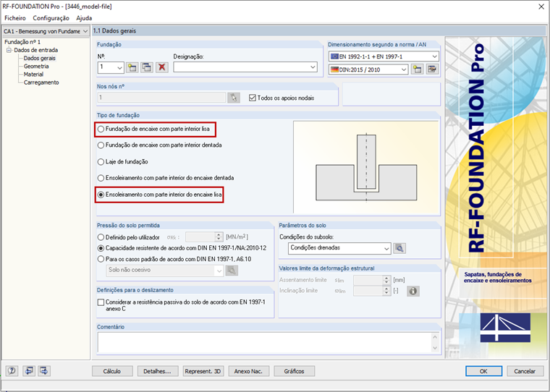The width and height of the screenshot is (550, 392).
Task: Edit national annex settings icon
Action: (x=432, y=69)
